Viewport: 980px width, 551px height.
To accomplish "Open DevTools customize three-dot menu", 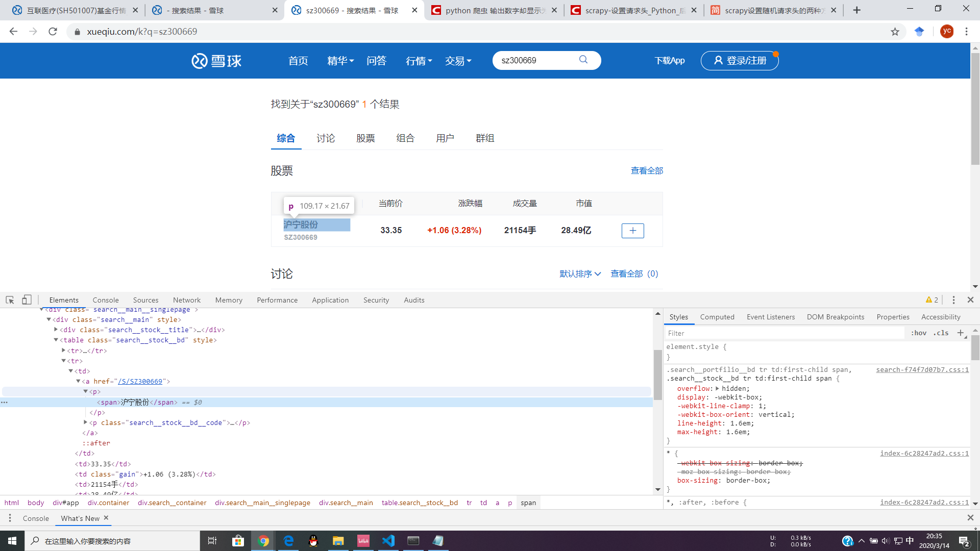I will click(x=953, y=300).
